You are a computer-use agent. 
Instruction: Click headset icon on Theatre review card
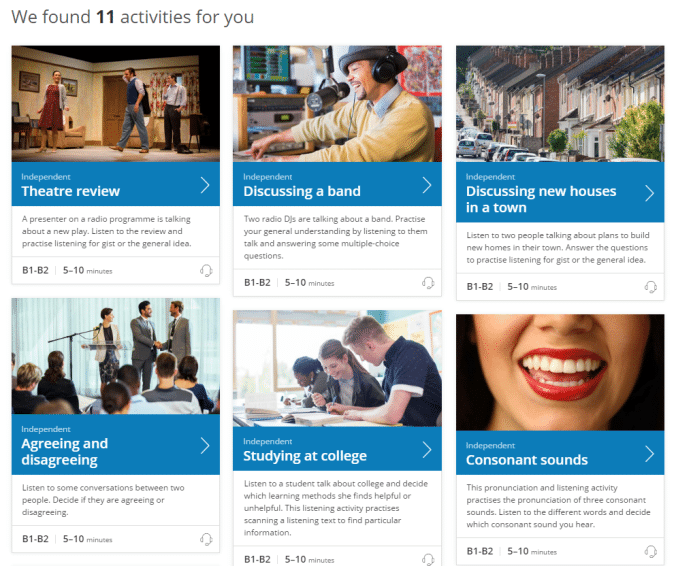point(206,271)
